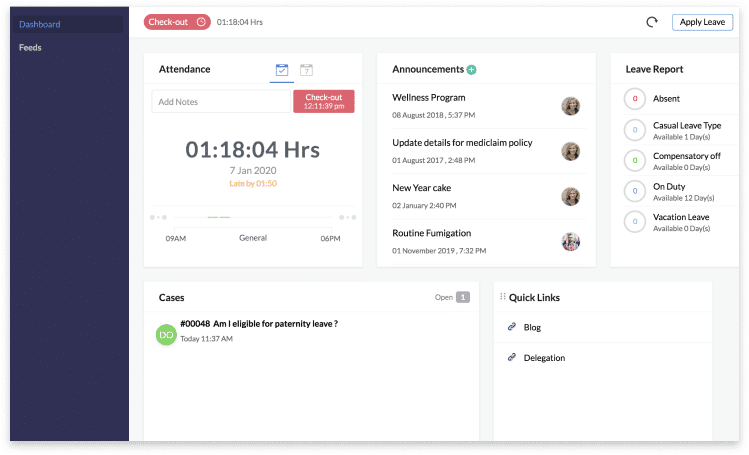Add a new announcement with plus icon

[471, 70]
